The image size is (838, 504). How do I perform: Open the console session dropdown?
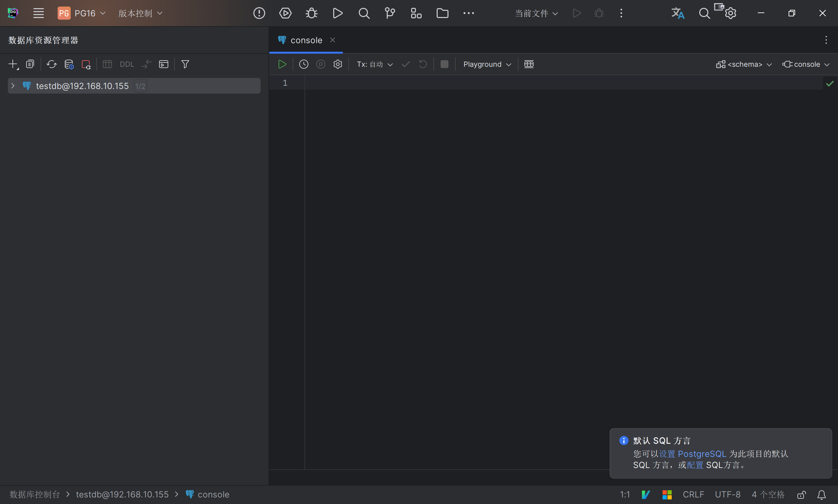coord(806,64)
